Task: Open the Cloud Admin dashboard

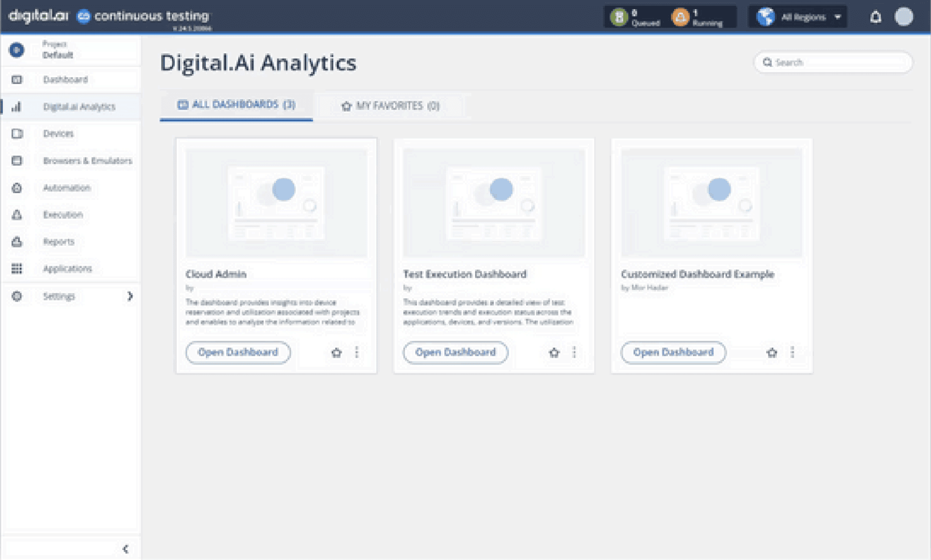Action: pyautogui.click(x=238, y=352)
